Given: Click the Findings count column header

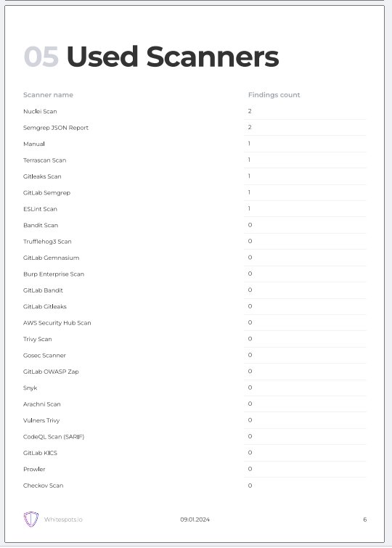Looking at the screenshot, I should click(x=274, y=94).
